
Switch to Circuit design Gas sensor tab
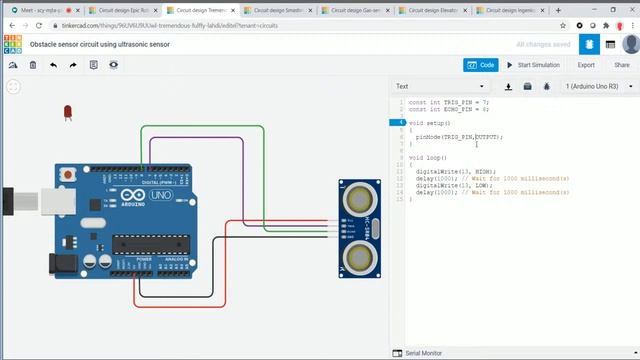(356, 10)
